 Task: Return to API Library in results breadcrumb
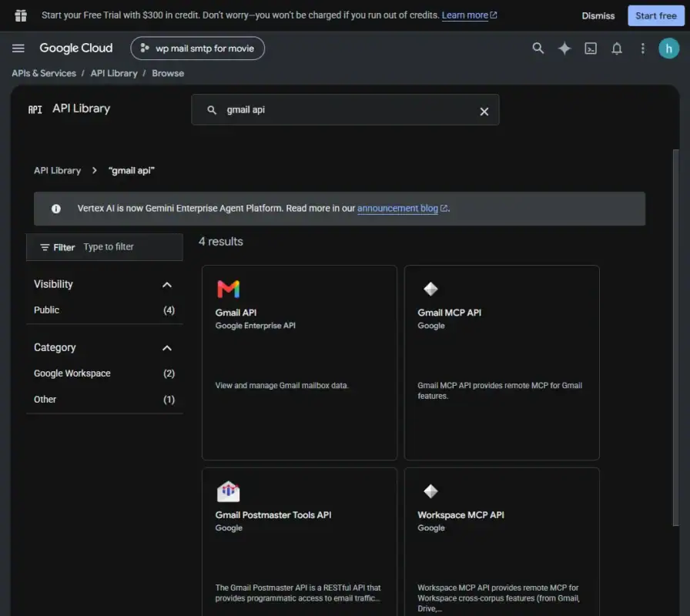click(x=57, y=171)
